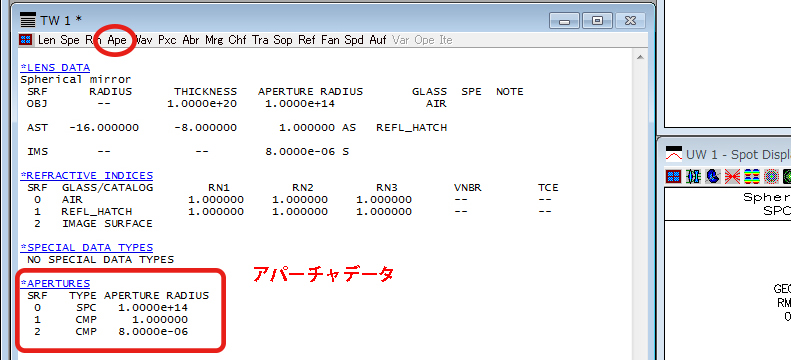Click the *APERTURES heading link
Viewport: 791px width, 360px height.
55,283
